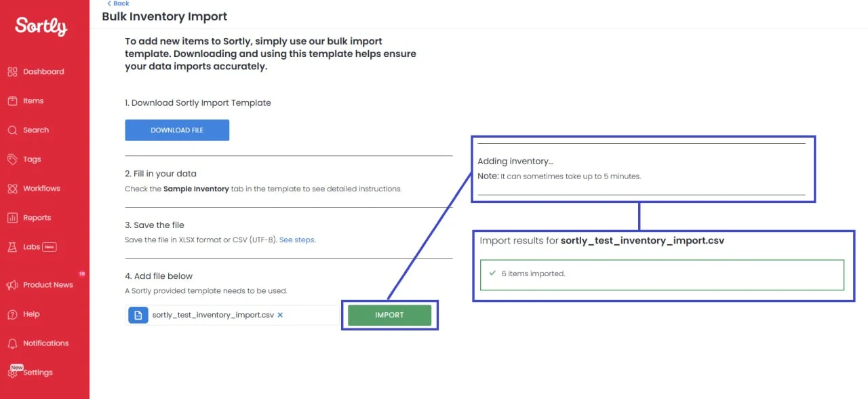This screenshot has height=399, width=868.
Task: Click the Help question mark icon
Action: point(12,314)
